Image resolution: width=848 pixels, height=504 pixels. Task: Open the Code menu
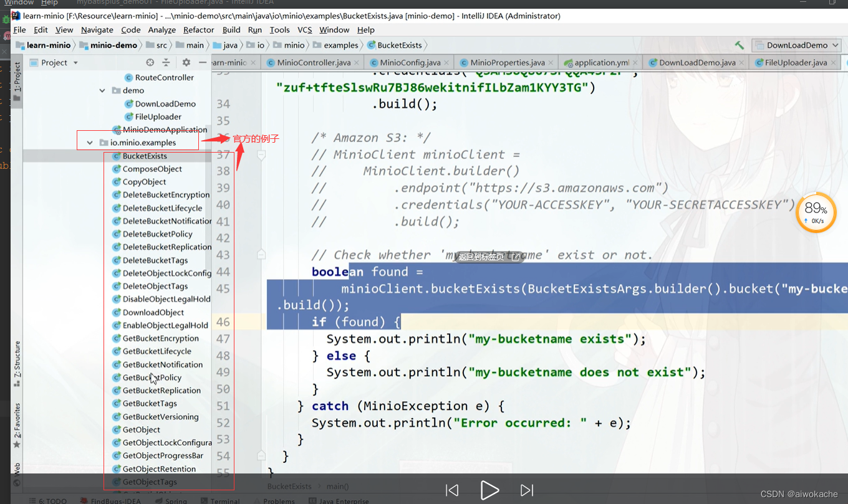(131, 29)
